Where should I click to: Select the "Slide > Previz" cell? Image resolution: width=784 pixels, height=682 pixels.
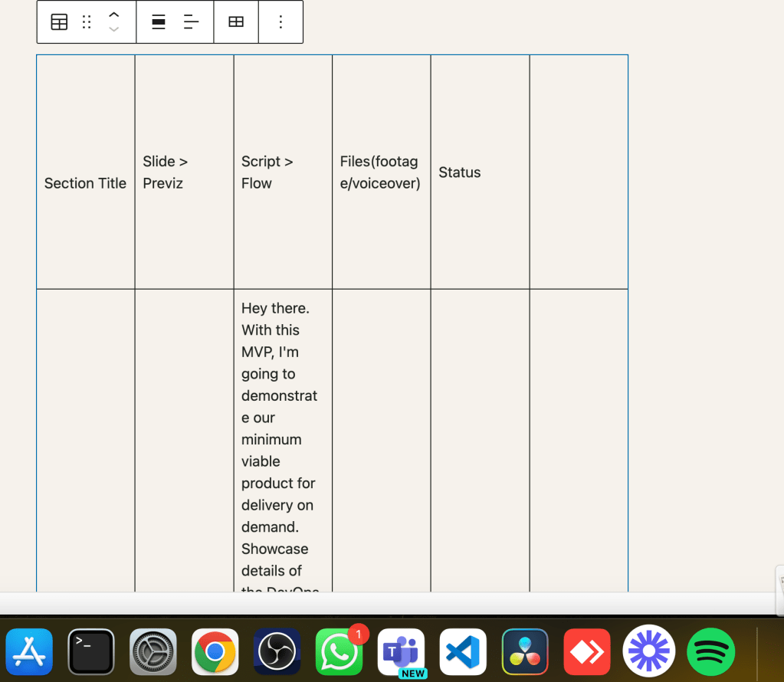184,172
